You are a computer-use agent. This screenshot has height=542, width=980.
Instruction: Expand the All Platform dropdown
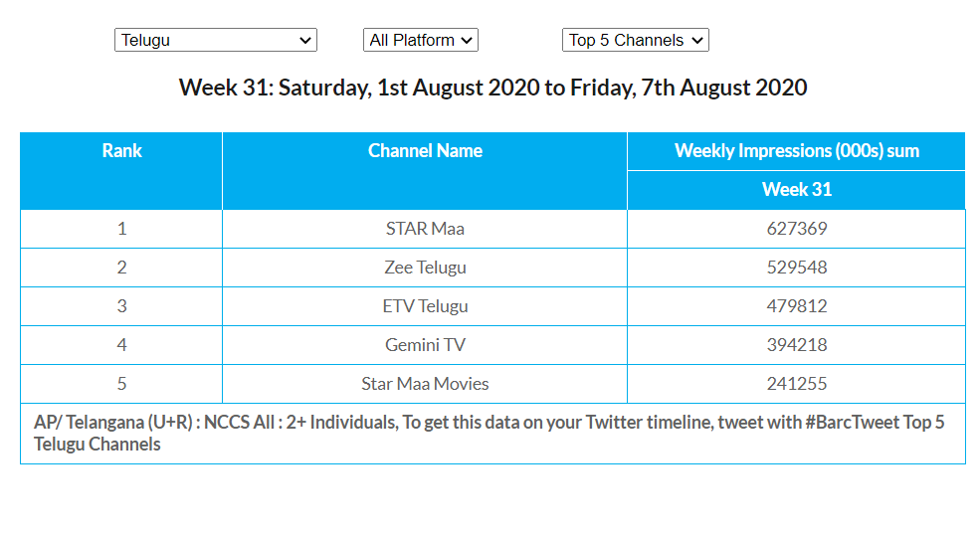click(x=421, y=41)
